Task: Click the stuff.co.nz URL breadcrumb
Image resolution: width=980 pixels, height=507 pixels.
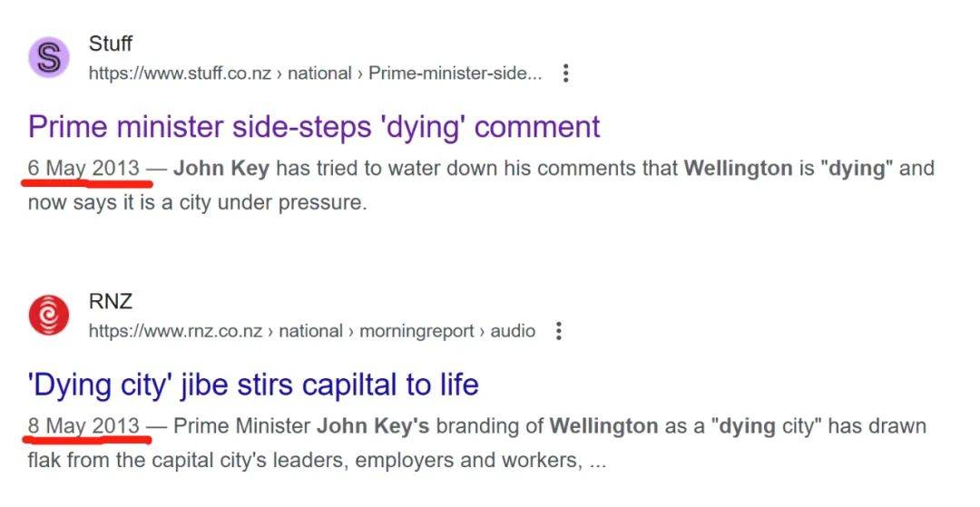Action: [314, 73]
